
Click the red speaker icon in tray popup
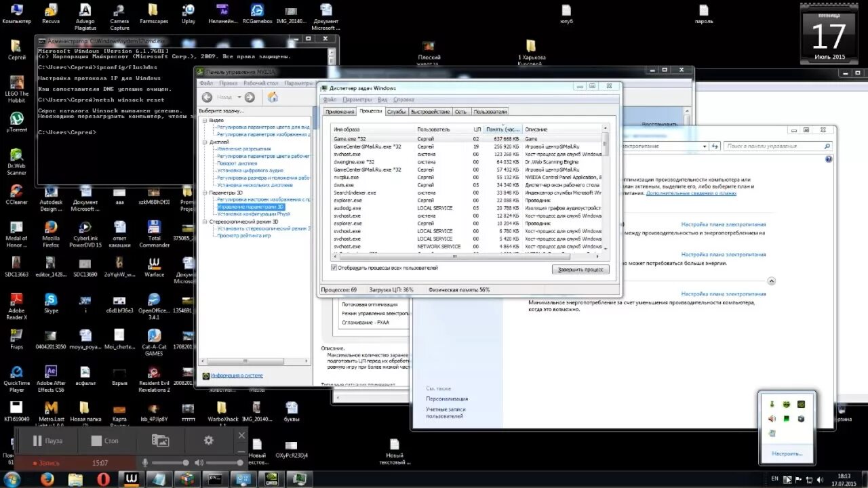[772, 418]
